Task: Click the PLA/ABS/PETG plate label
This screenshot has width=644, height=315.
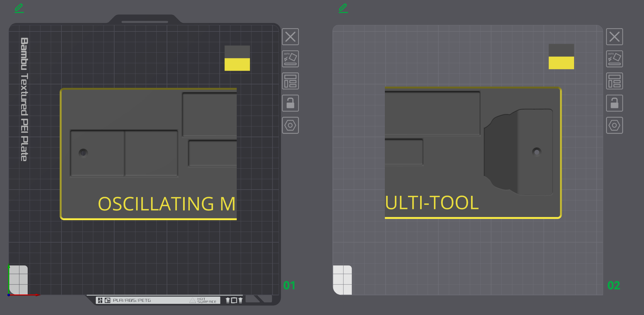Action: (132, 300)
